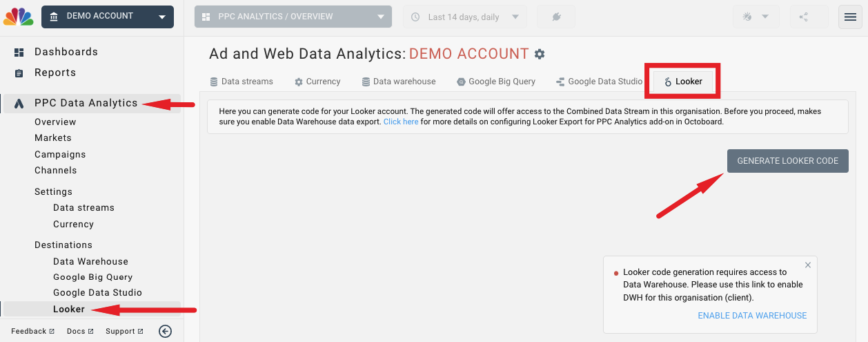
Task: Open the Last 14 days date range dropdown
Action: [464, 17]
